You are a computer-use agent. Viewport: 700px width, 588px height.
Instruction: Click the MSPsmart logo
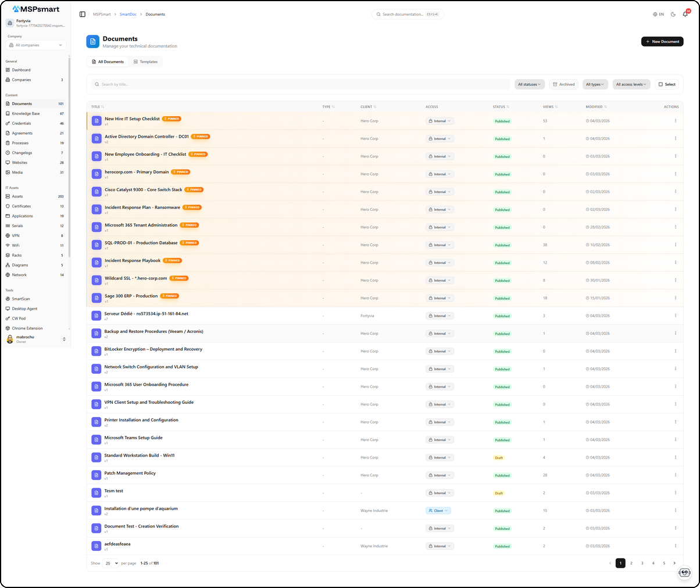tap(36, 9)
